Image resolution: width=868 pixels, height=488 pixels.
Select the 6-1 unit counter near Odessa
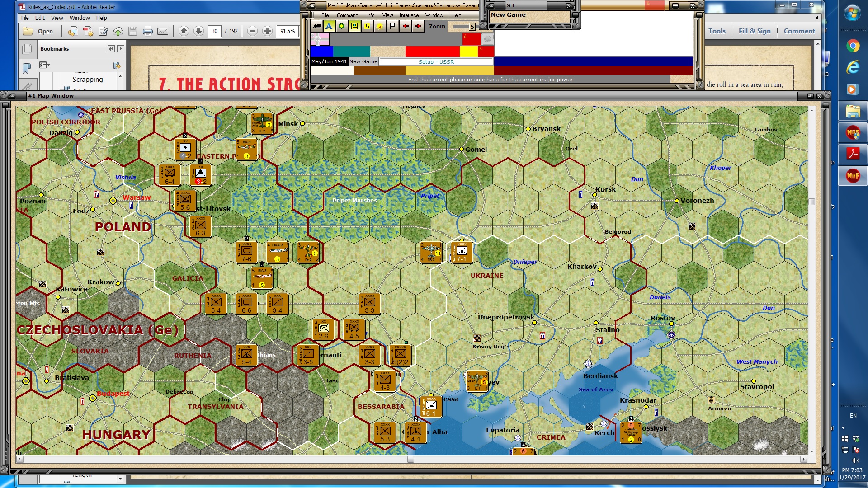pos(431,407)
